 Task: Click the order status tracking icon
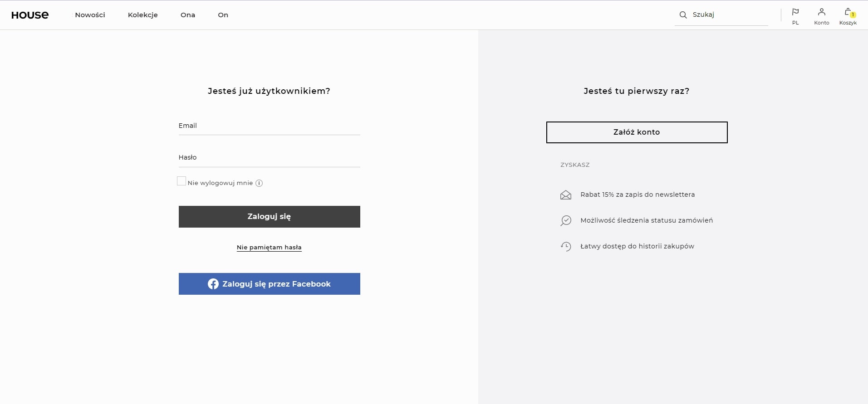(566, 221)
